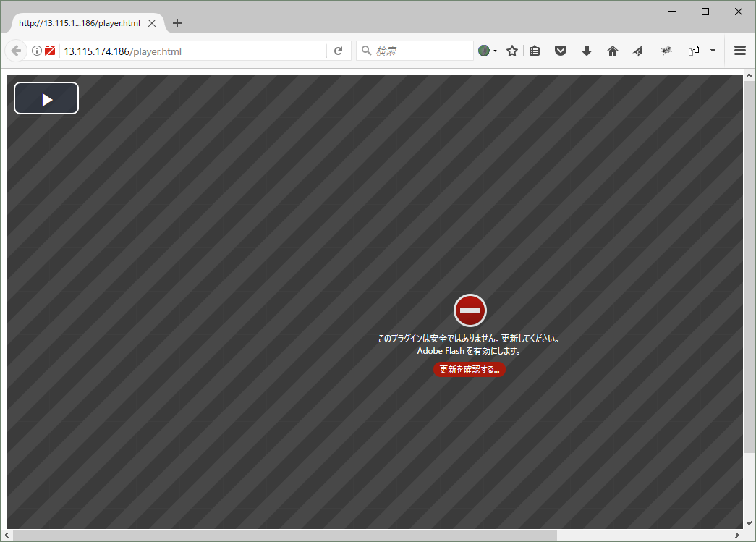Click the Adobe Flash を有効にします link
Viewport: 756px width, 542px height.
tap(470, 350)
